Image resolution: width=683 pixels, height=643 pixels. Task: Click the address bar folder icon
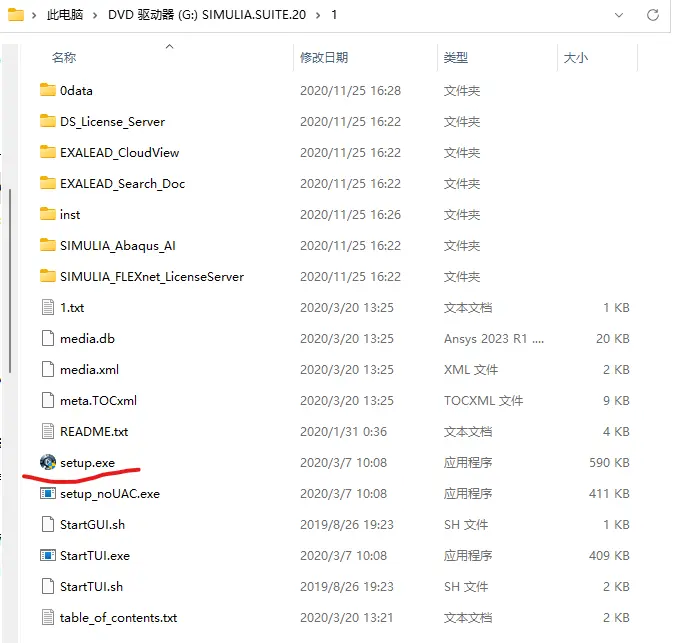pos(16,15)
